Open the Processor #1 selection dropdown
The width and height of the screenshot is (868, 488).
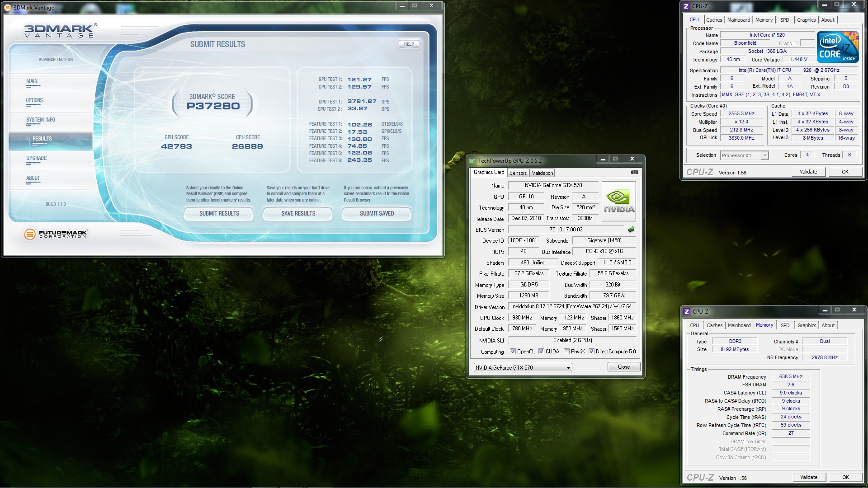744,155
